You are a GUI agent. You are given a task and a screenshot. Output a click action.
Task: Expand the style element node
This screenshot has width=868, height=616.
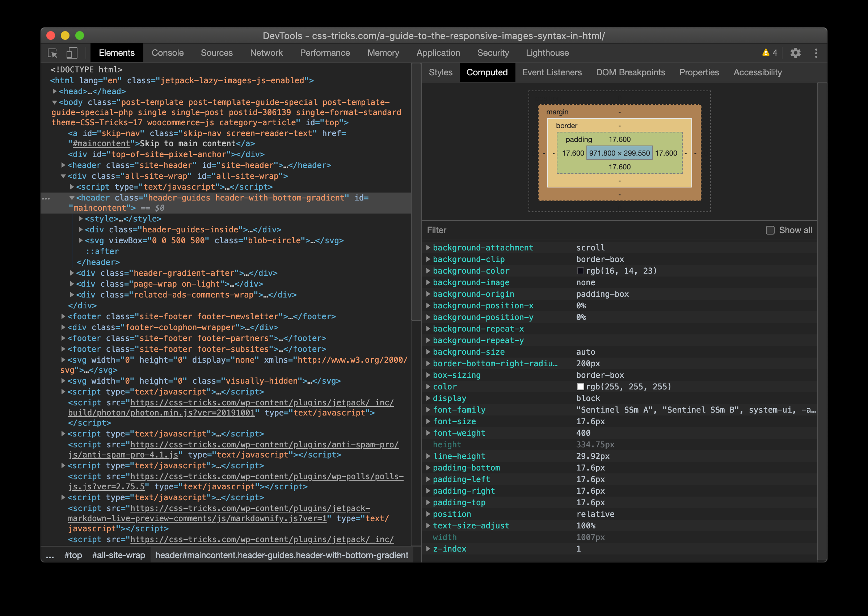click(80, 219)
